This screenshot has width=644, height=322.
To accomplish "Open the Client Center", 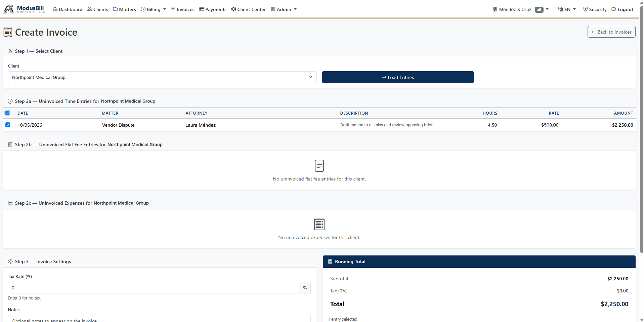I will (x=248, y=9).
